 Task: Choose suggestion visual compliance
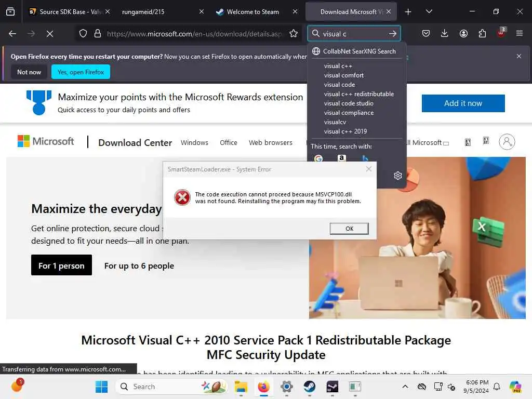coord(356,113)
